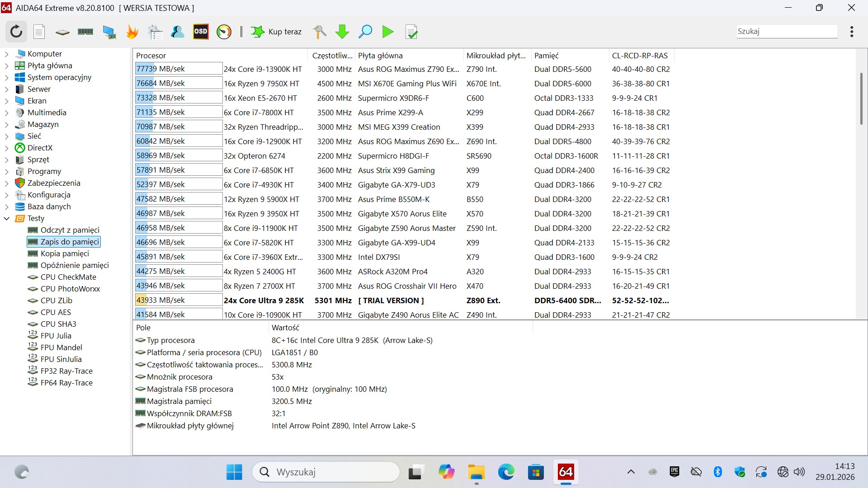Viewport: 868px width, 488px height.
Task: Click the magnifier search toolbar icon
Action: click(x=365, y=32)
